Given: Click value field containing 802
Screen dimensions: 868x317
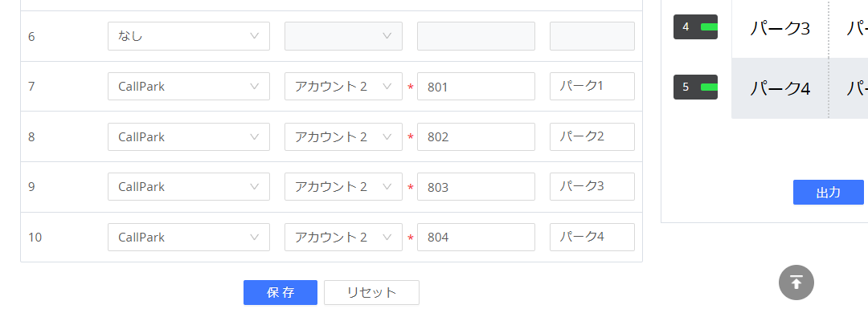Looking at the screenshot, I should [476, 136].
